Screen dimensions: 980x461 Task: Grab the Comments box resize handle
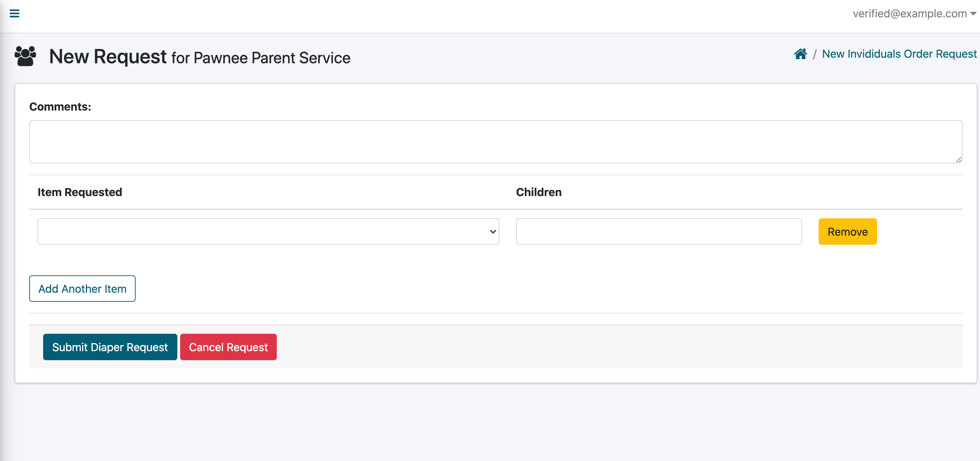pos(958,160)
